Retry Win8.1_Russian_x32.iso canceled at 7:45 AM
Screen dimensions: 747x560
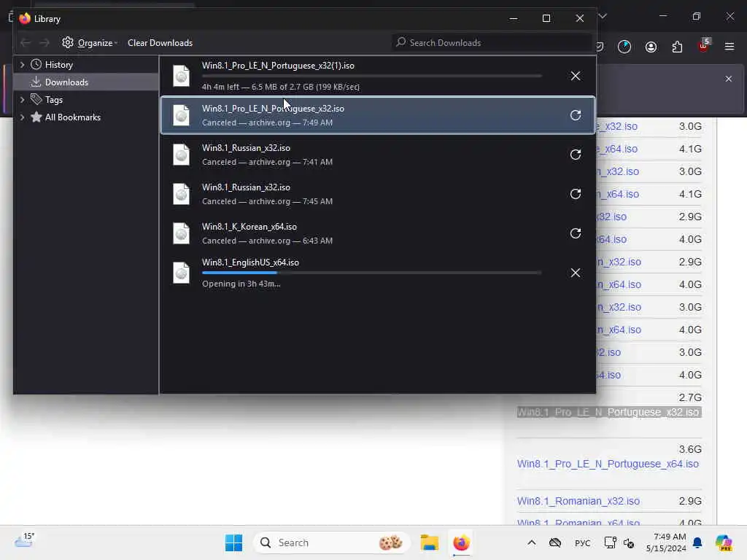tap(575, 194)
